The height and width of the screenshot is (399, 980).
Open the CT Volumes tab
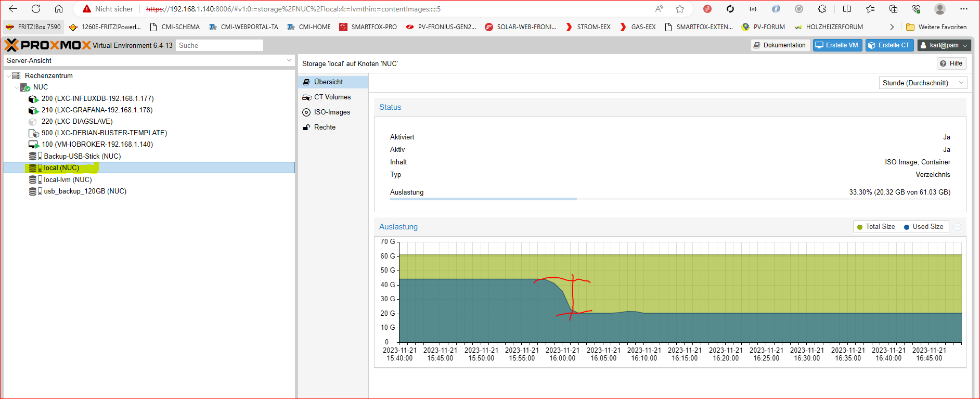pos(333,97)
